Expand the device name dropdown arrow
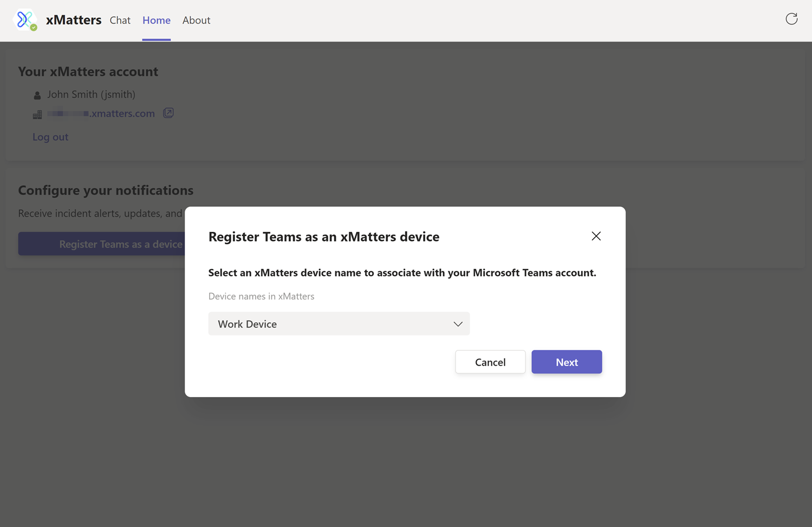Screen dimensions: 812x527 [458, 323]
